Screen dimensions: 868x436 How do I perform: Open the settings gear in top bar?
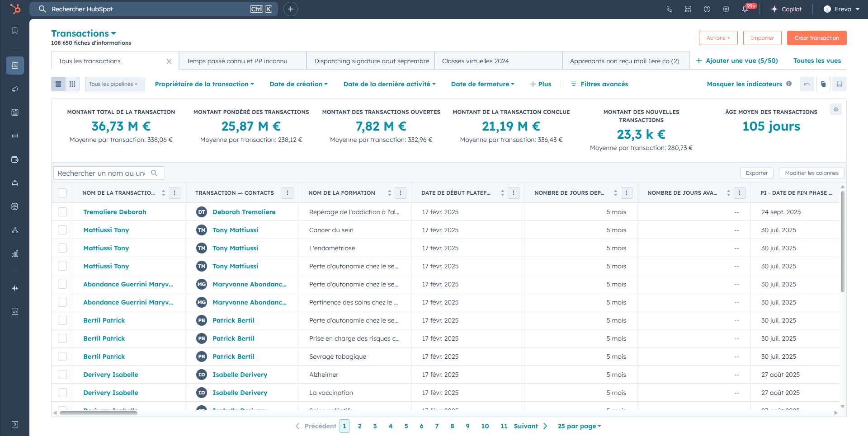726,9
